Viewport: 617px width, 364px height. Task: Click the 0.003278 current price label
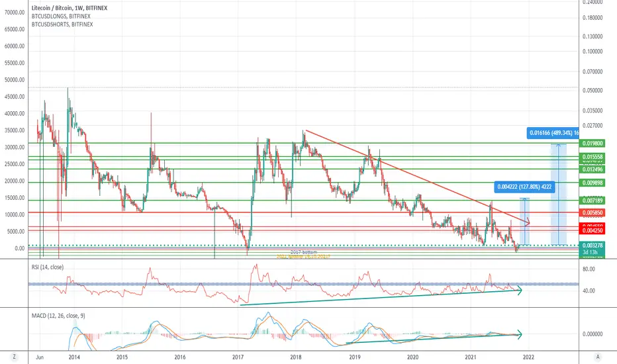click(593, 246)
